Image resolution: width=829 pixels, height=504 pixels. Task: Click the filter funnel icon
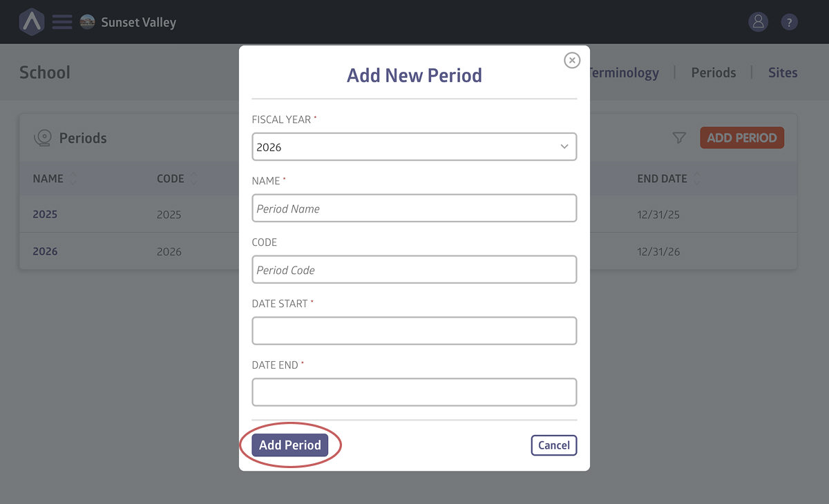coord(679,138)
